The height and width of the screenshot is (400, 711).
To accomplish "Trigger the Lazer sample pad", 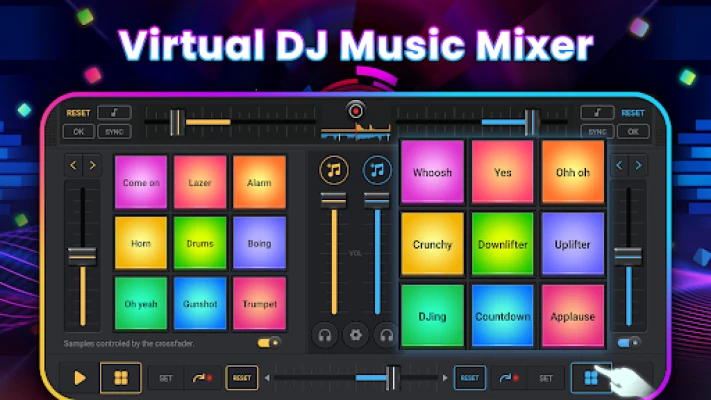I will (x=199, y=183).
